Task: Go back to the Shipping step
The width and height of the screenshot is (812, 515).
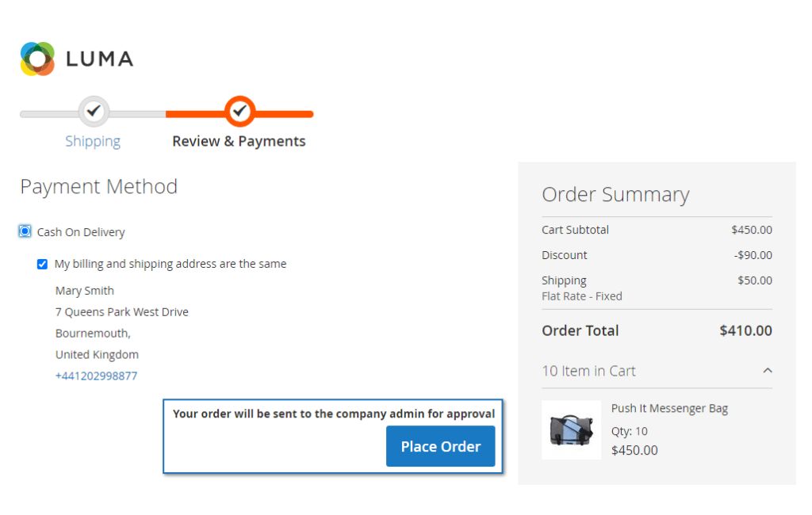Action: click(93, 141)
